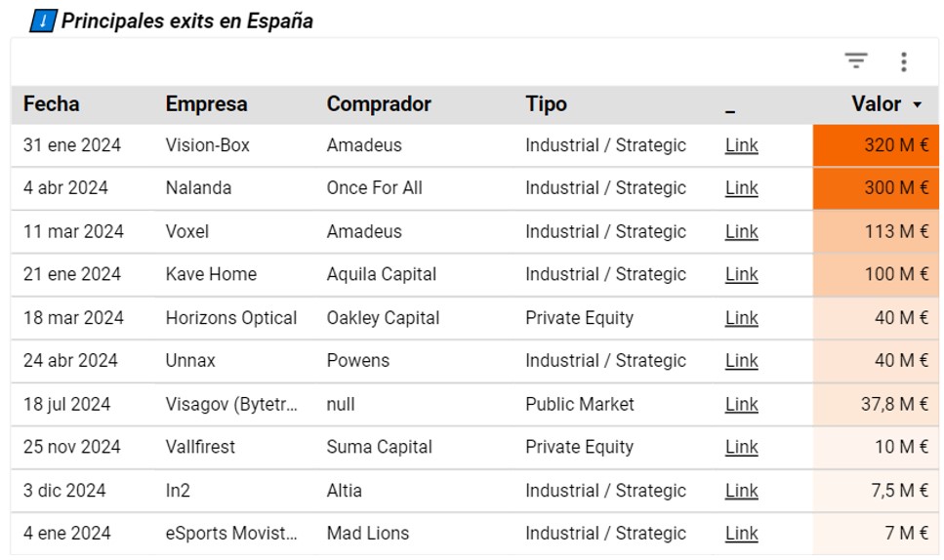Open the Link for Unnax
944x560 pixels.
tap(741, 361)
